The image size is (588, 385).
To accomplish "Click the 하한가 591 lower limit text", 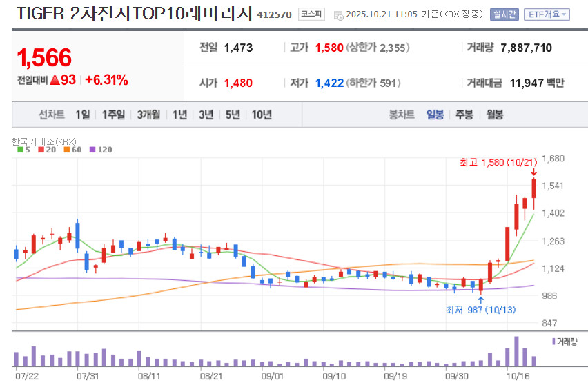I will point(373,83).
